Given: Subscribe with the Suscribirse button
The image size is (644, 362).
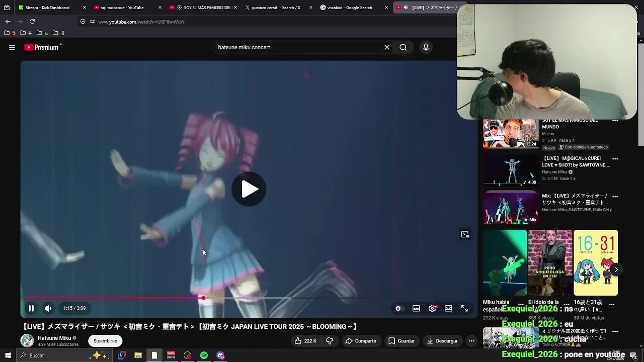Looking at the screenshot, I should pyautogui.click(x=105, y=341).
